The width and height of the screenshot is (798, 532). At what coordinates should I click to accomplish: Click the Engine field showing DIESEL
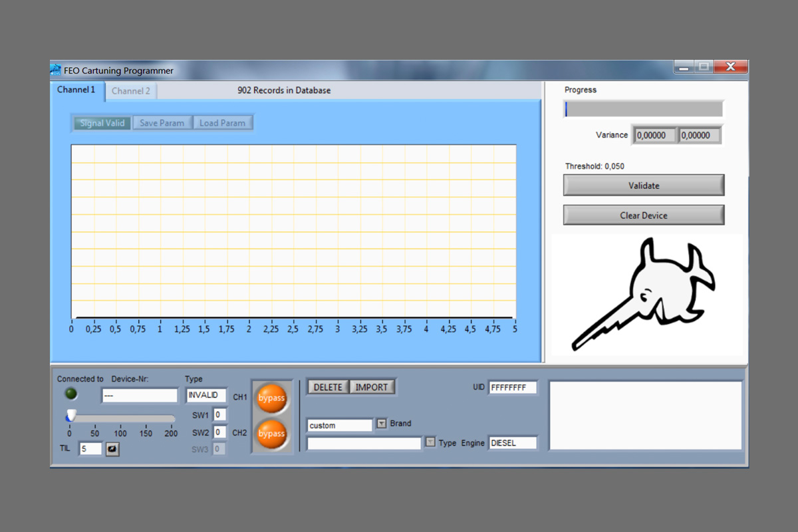point(512,443)
